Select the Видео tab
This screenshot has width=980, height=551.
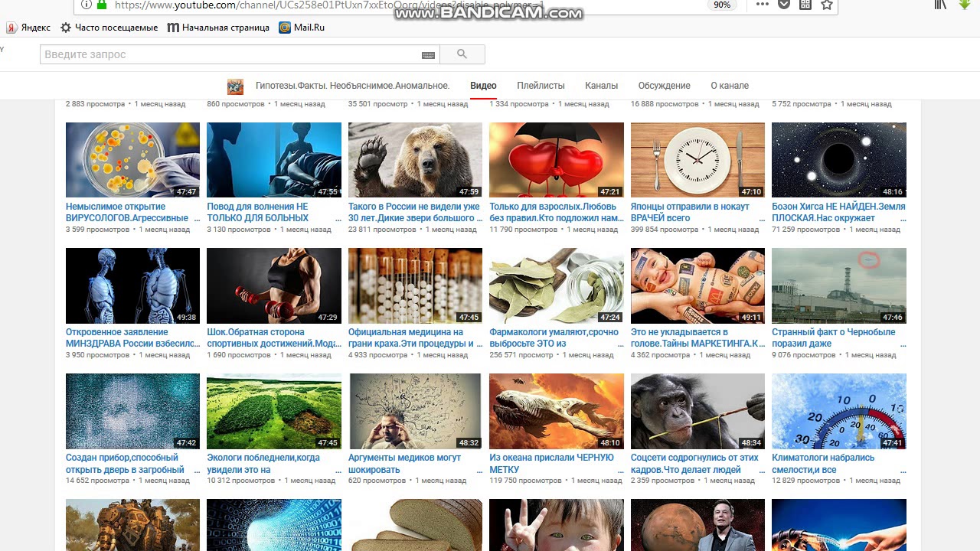483,86
